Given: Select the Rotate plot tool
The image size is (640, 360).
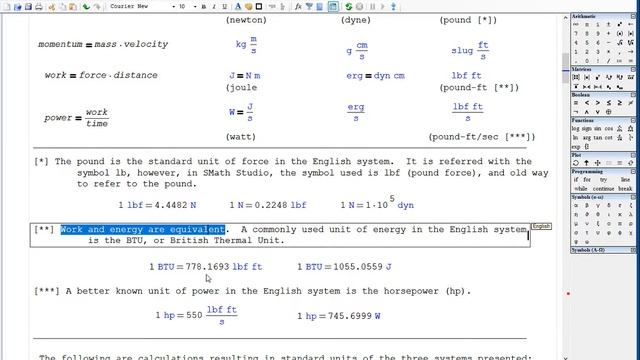Looking at the screenshot, I should 576,163.
